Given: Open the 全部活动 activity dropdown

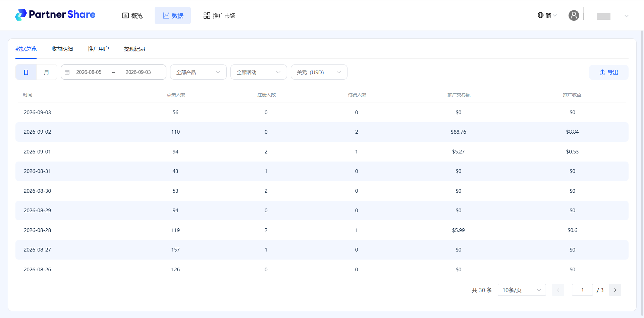Looking at the screenshot, I should pos(259,72).
